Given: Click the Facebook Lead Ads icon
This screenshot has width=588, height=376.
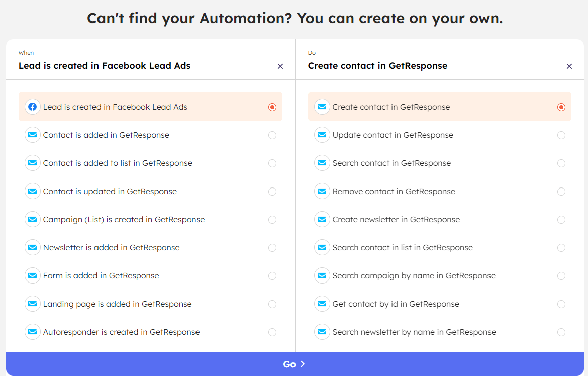Looking at the screenshot, I should tap(32, 107).
